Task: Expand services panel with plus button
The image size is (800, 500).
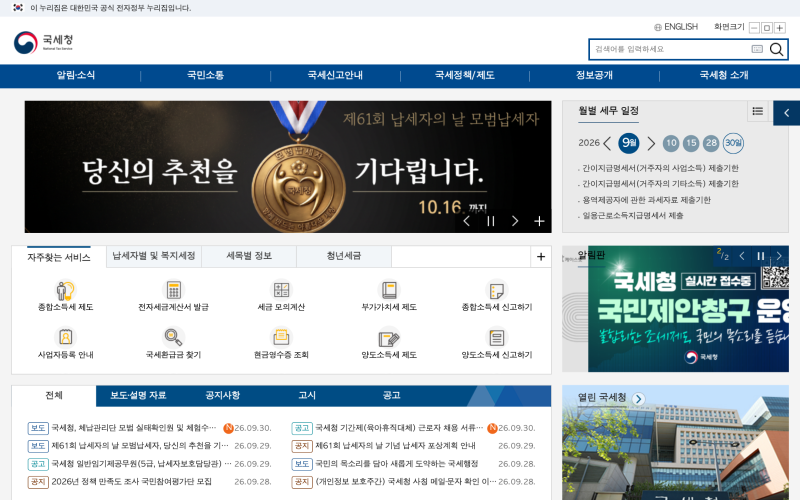Action: [541, 257]
